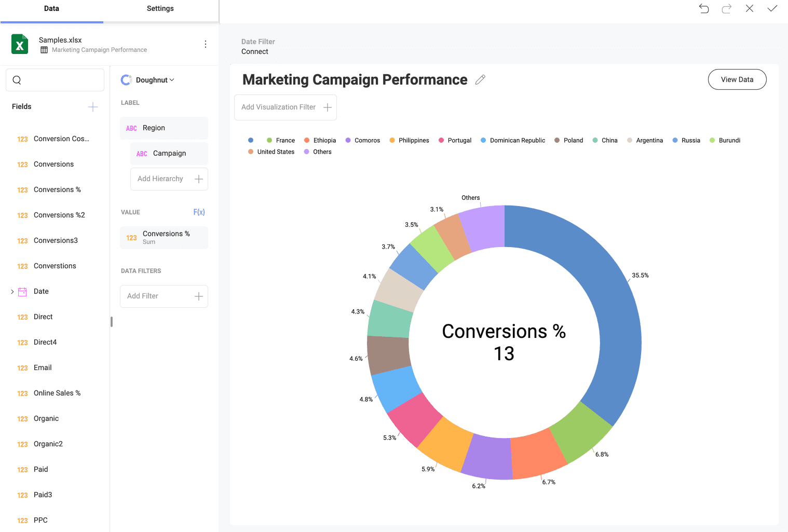This screenshot has width=788, height=532.
Task: Click plus icon on Add Visualization Filter
Action: click(328, 107)
